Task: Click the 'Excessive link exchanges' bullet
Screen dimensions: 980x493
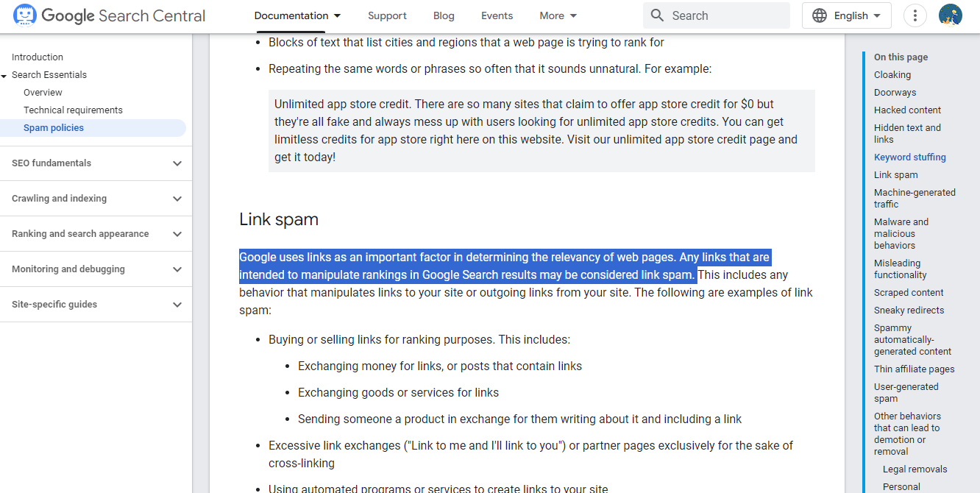Action: pos(530,455)
